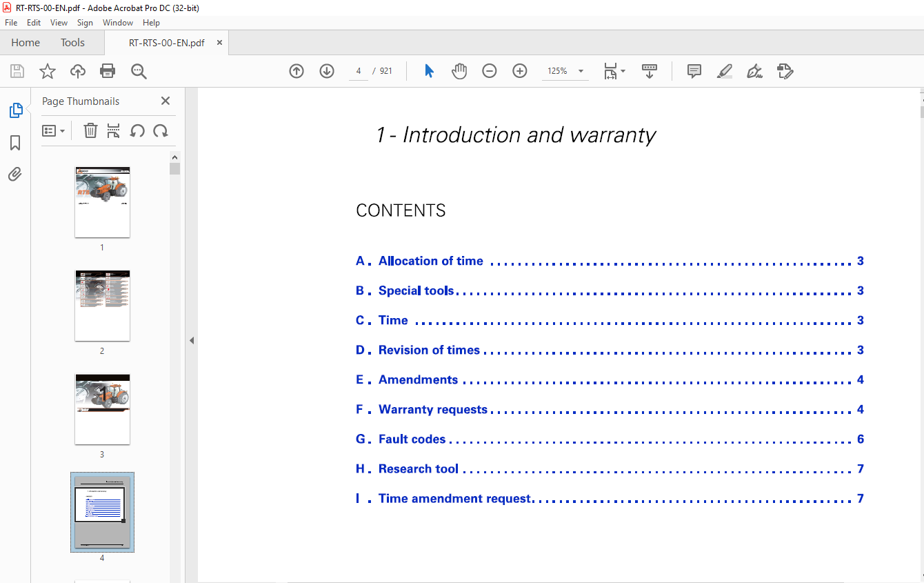Open the Bookmarks panel

pyautogui.click(x=15, y=143)
